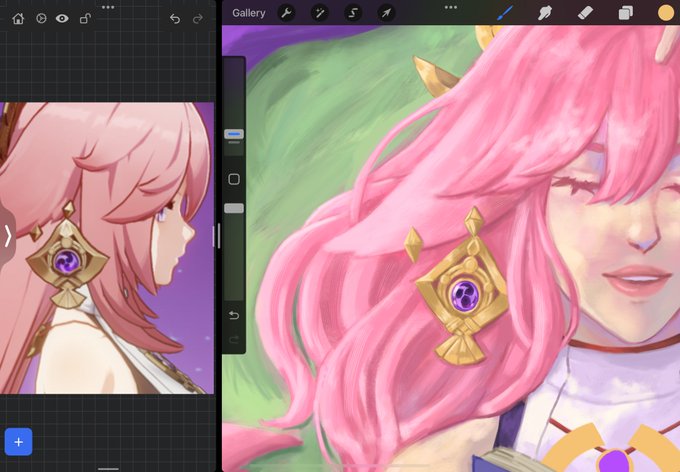Screen dimensions: 680x472
Task: Tap the home indicator bar at bottom
Action: [108, 469]
